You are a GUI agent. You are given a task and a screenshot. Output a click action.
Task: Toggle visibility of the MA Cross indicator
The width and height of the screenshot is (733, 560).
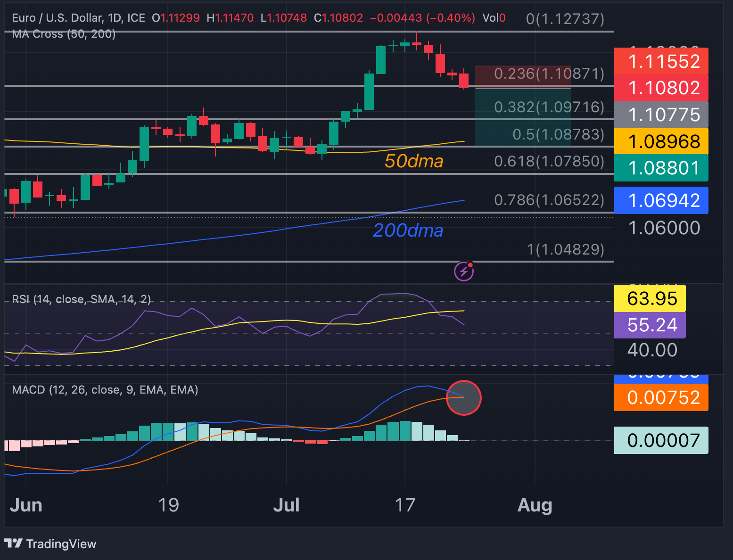[x=63, y=33]
